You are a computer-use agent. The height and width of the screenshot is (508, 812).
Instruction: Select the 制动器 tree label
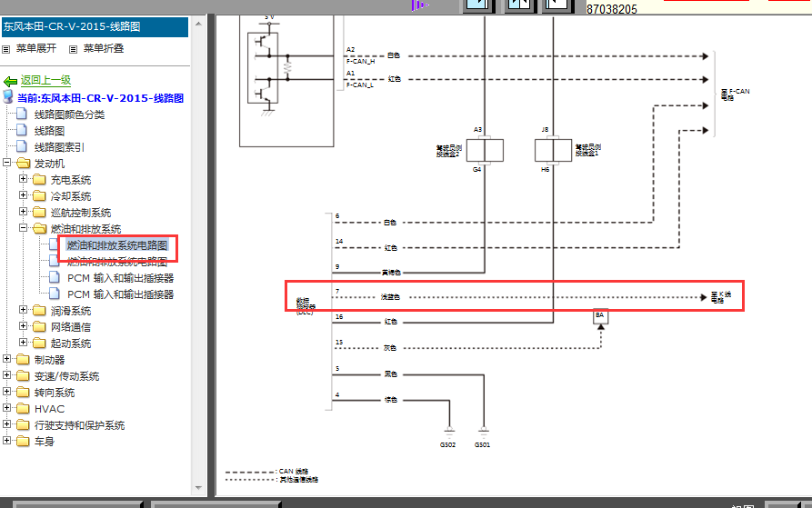(x=50, y=360)
